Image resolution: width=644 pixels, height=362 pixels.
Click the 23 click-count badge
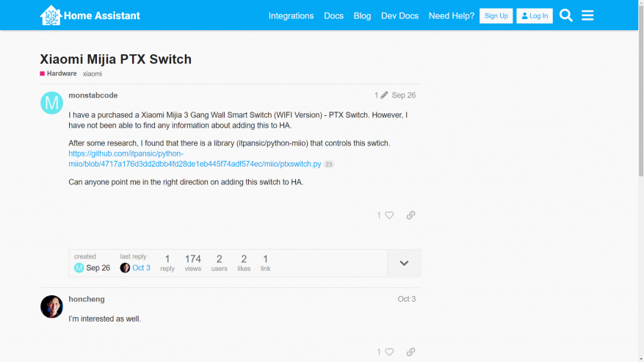[x=328, y=164]
